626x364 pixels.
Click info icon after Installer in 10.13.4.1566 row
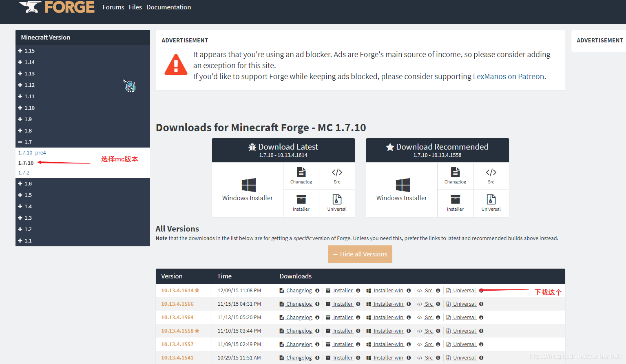(x=358, y=304)
